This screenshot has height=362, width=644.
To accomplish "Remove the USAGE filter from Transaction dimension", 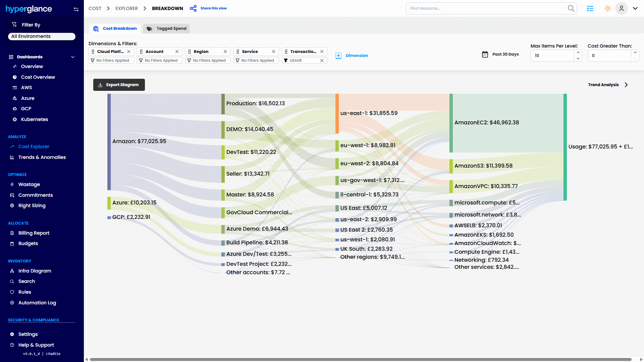I will click(322, 60).
